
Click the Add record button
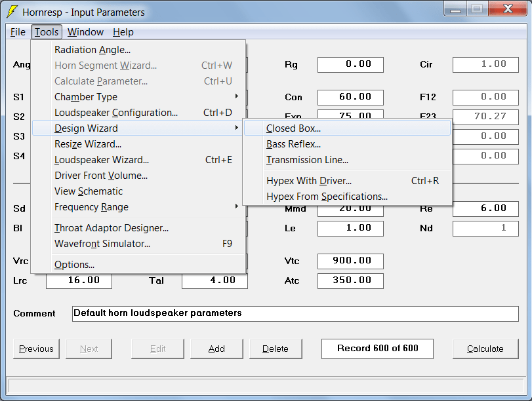pos(216,349)
